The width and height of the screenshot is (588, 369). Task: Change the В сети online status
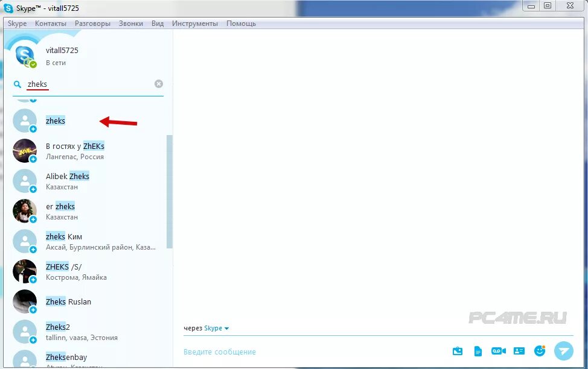tap(56, 63)
